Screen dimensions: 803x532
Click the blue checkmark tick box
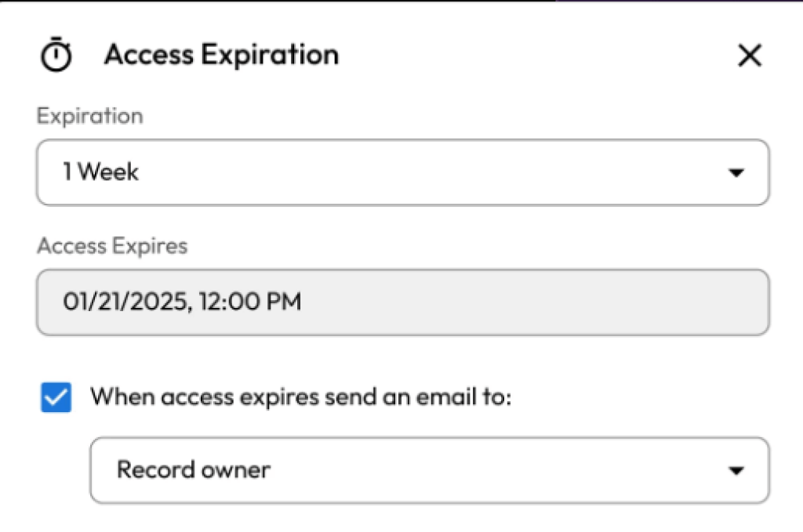(56, 397)
